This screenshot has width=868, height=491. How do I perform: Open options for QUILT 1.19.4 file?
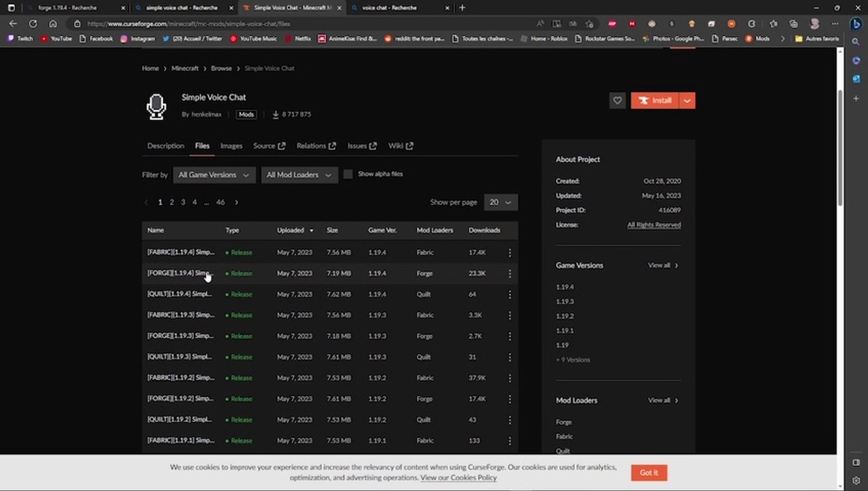click(510, 295)
